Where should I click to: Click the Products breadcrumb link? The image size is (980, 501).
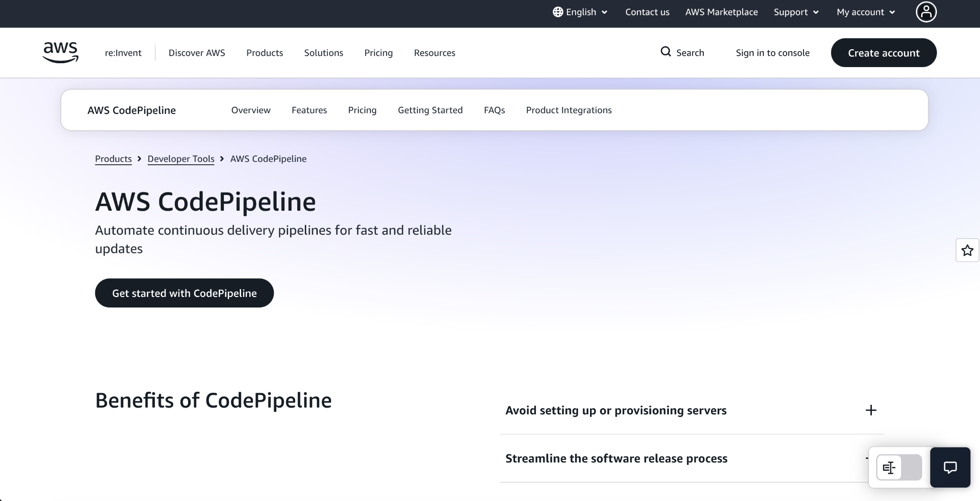click(113, 159)
